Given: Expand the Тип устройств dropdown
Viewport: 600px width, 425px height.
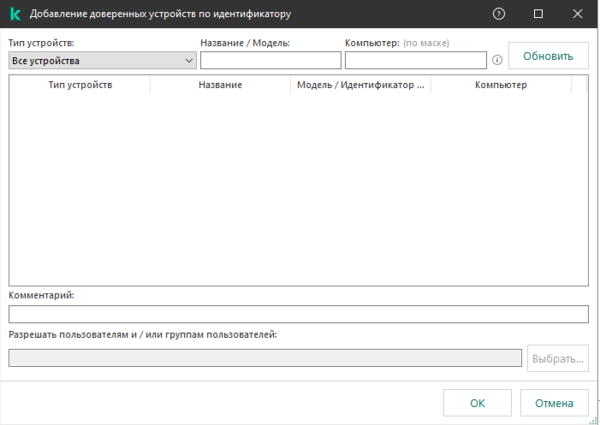Looking at the screenshot, I should tap(102, 60).
